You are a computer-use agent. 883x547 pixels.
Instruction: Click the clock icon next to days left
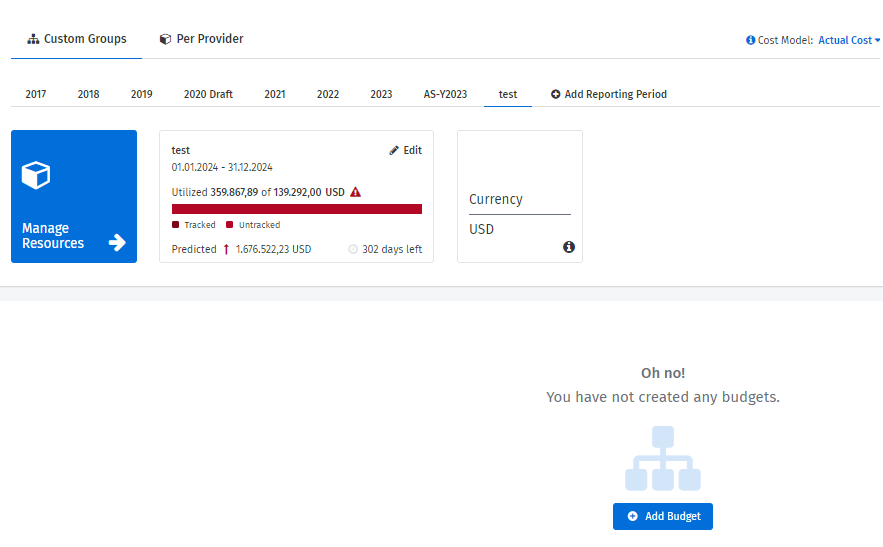click(x=353, y=249)
